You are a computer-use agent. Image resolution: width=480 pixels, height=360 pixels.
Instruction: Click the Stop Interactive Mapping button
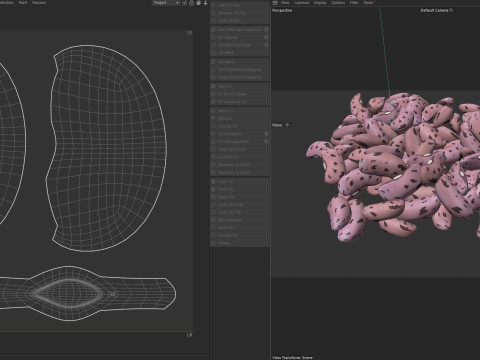pyautogui.click(x=240, y=77)
